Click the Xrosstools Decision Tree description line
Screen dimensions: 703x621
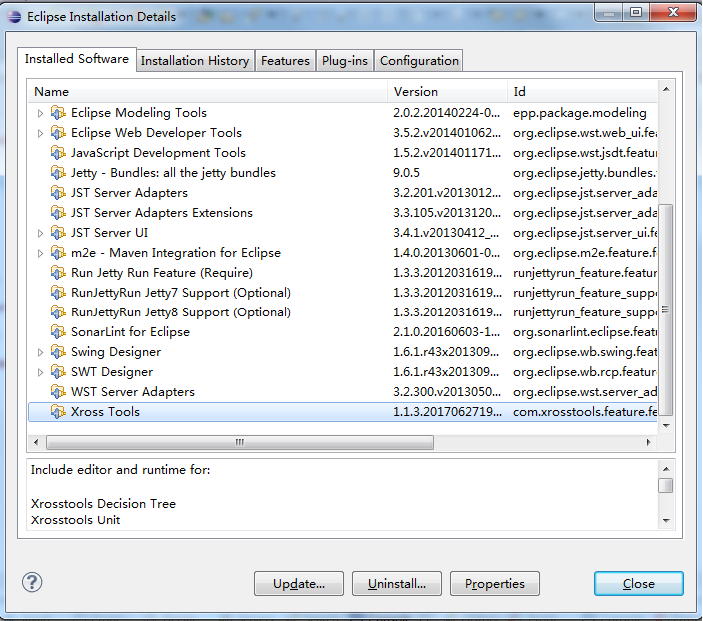tap(103, 504)
